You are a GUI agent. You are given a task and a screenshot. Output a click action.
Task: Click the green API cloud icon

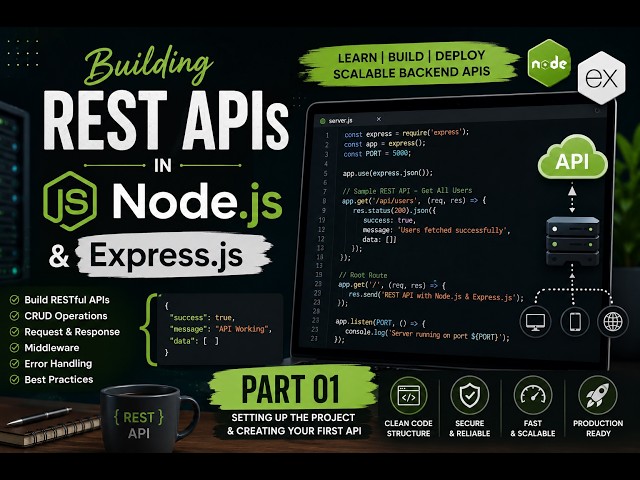point(573,158)
